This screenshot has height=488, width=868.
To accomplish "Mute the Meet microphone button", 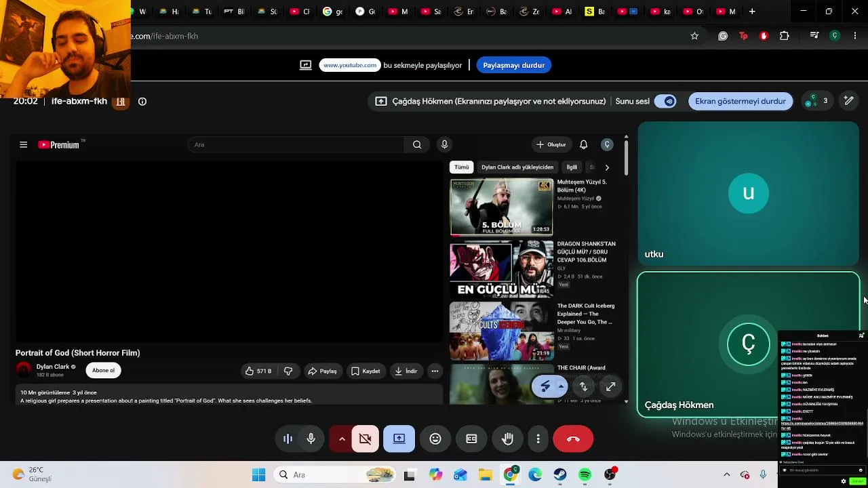I will pos(311,439).
